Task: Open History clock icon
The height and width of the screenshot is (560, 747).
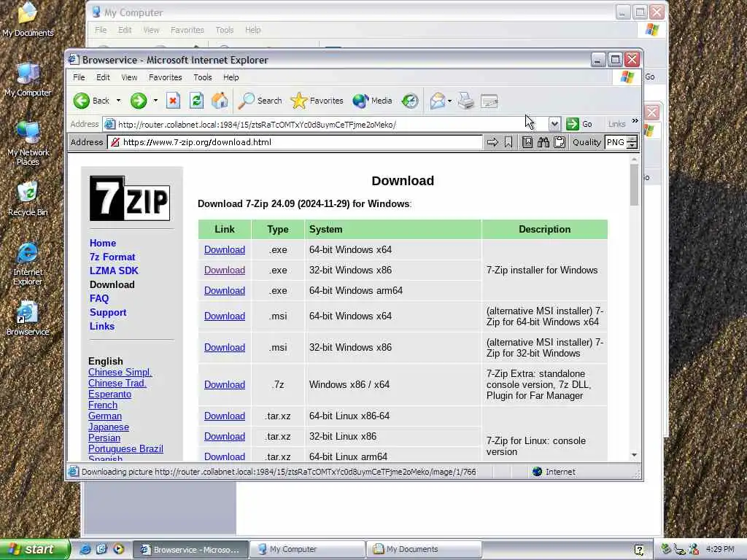Action: click(410, 101)
